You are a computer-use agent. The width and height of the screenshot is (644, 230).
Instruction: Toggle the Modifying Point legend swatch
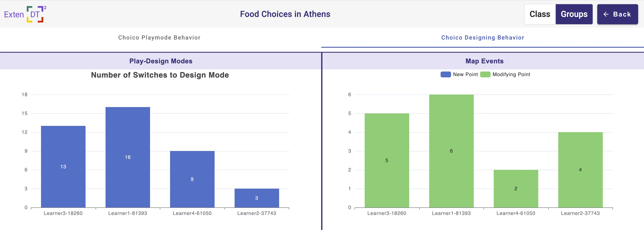[x=485, y=74]
